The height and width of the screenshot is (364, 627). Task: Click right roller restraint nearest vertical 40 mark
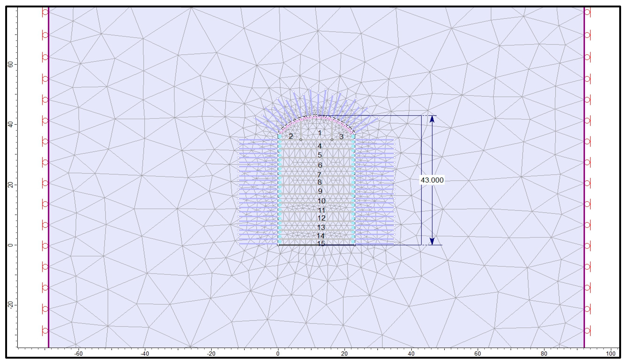point(587,121)
